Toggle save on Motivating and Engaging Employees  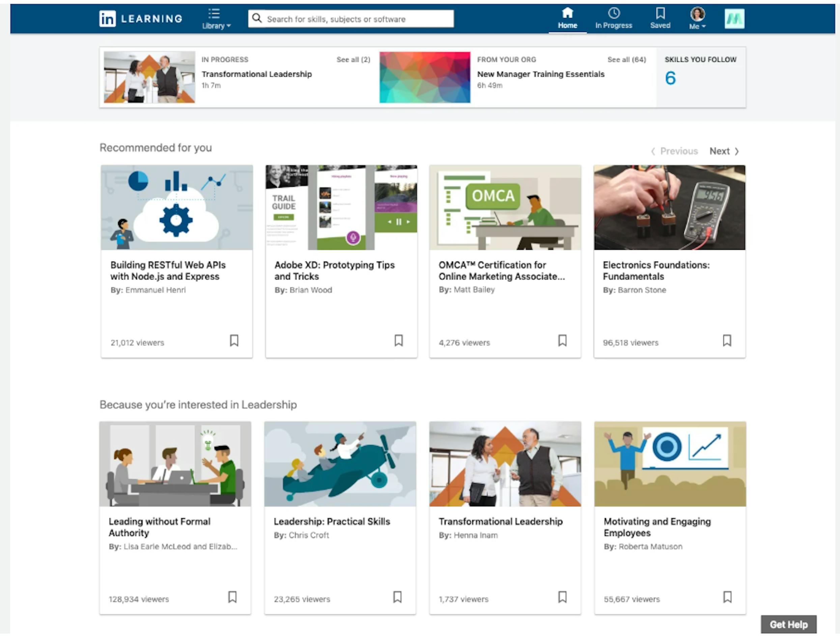(x=728, y=597)
